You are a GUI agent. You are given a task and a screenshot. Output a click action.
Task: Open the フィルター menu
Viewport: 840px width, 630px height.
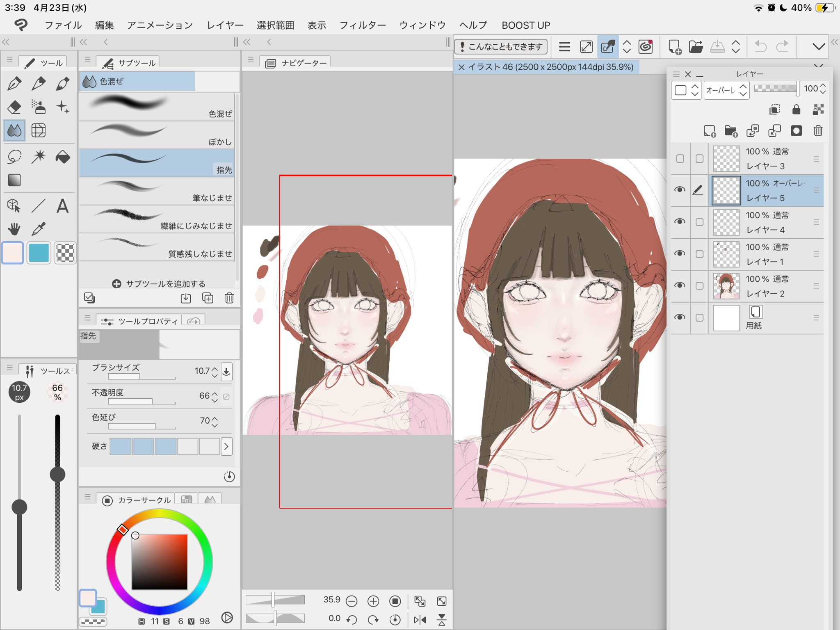(x=363, y=25)
